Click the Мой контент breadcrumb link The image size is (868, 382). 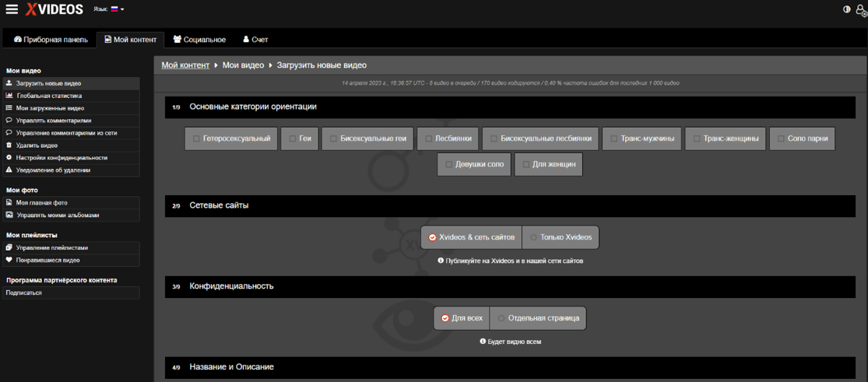coord(185,65)
